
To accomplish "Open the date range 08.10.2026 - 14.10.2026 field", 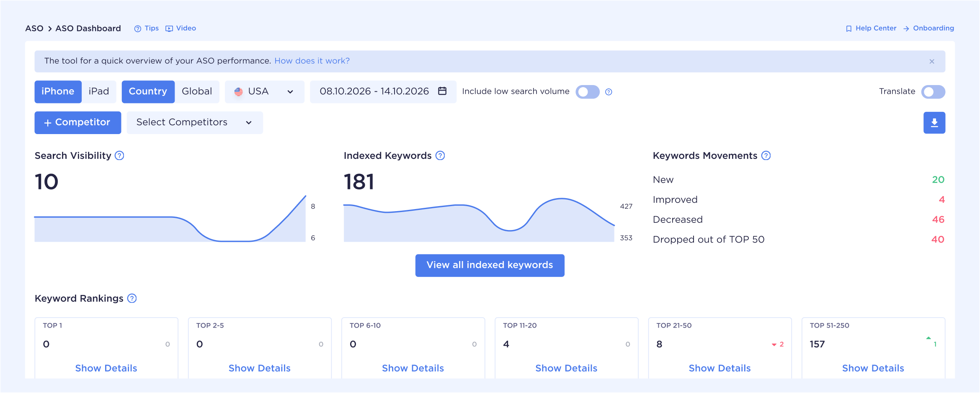I will (x=383, y=92).
